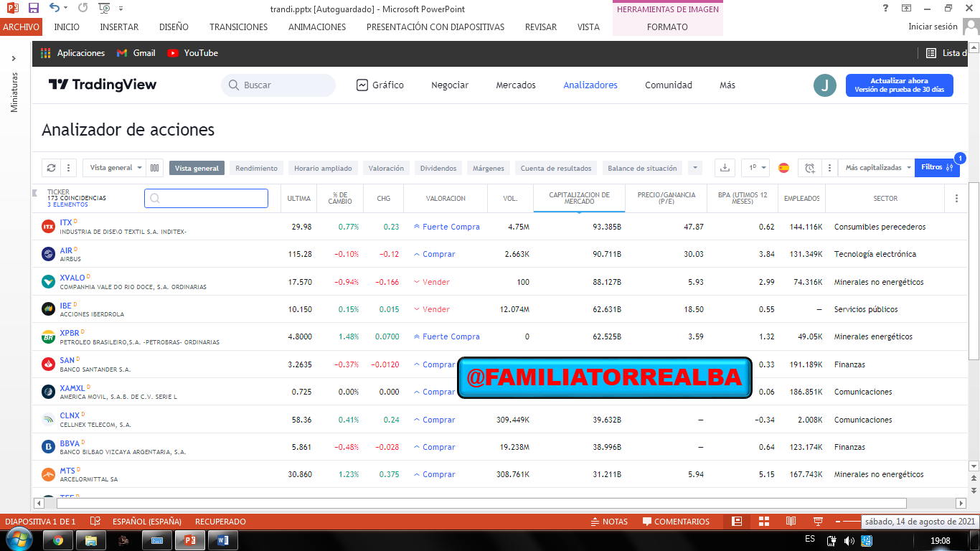
Task: Click the user avatar J
Action: (825, 85)
